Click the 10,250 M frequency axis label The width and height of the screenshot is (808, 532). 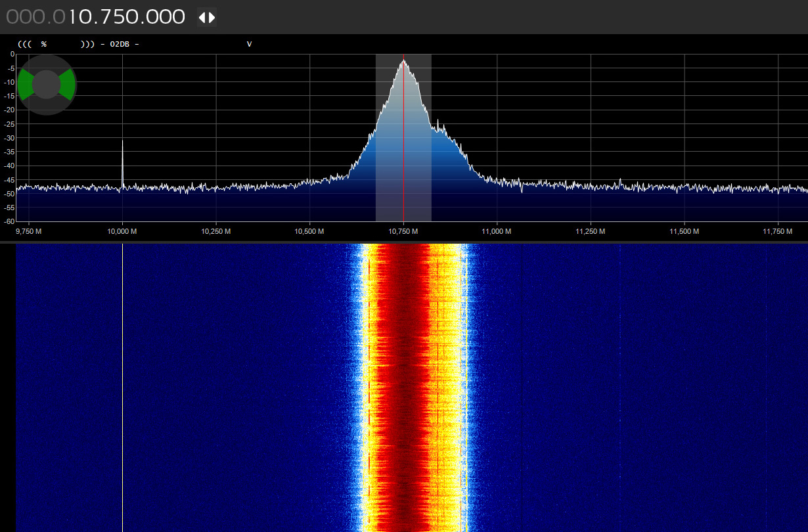pos(216,232)
